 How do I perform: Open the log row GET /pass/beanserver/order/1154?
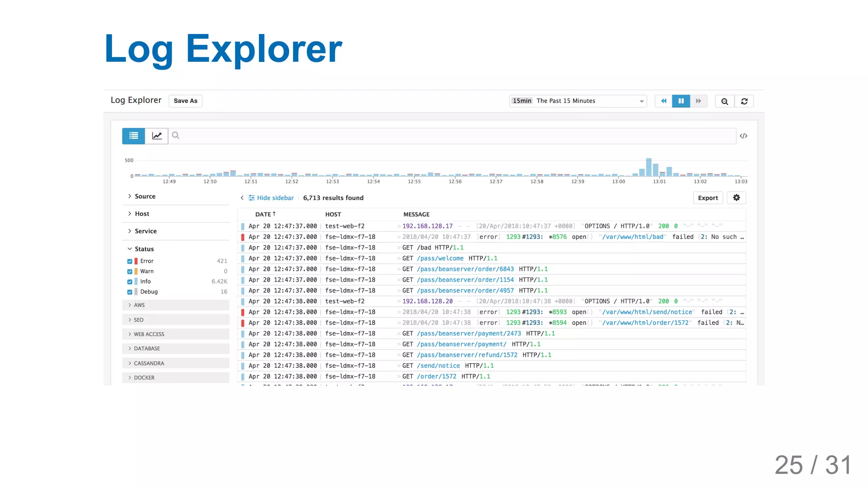pyautogui.click(x=492, y=280)
